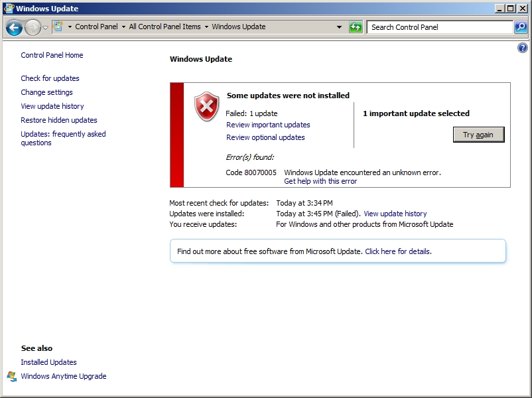
Task: Click the Forward navigation arrow button
Action: click(33, 27)
